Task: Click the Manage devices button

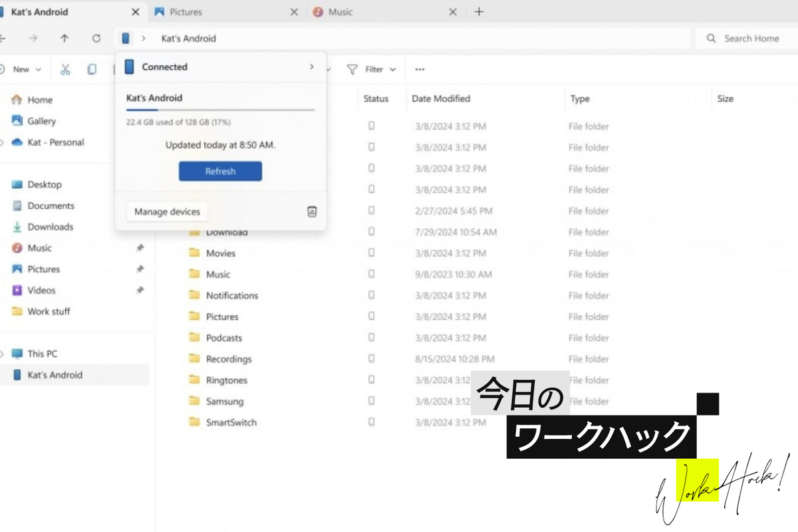Action: click(x=167, y=211)
